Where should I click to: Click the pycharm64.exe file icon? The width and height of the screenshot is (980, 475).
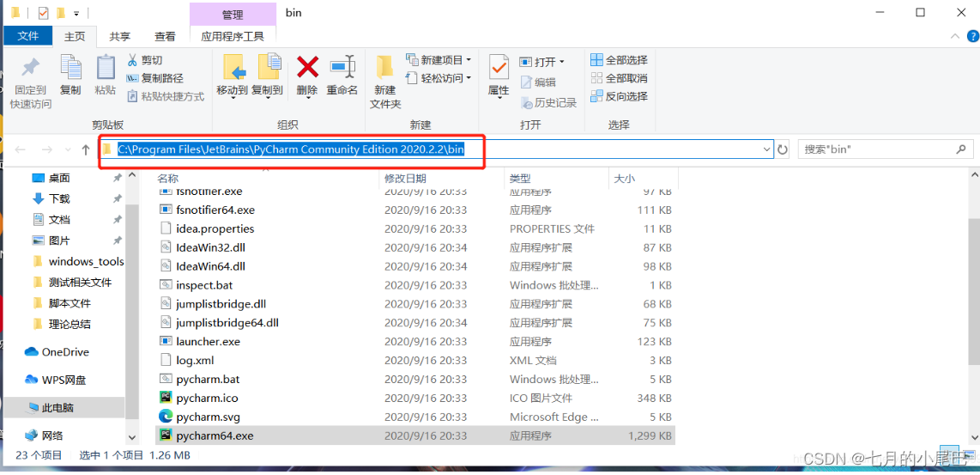pyautogui.click(x=166, y=435)
